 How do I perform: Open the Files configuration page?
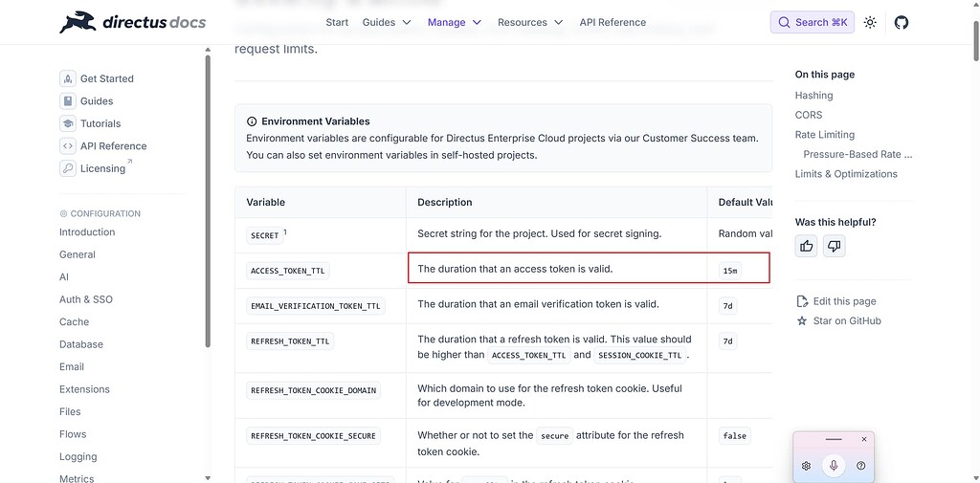pyautogui.click(x=70, y=412)
